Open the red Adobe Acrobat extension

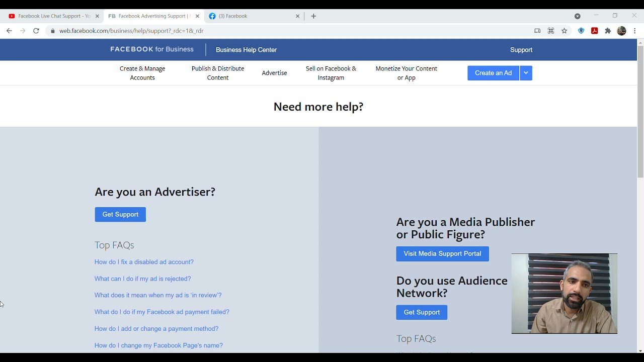pyautogui.click(x=594, y=31)
